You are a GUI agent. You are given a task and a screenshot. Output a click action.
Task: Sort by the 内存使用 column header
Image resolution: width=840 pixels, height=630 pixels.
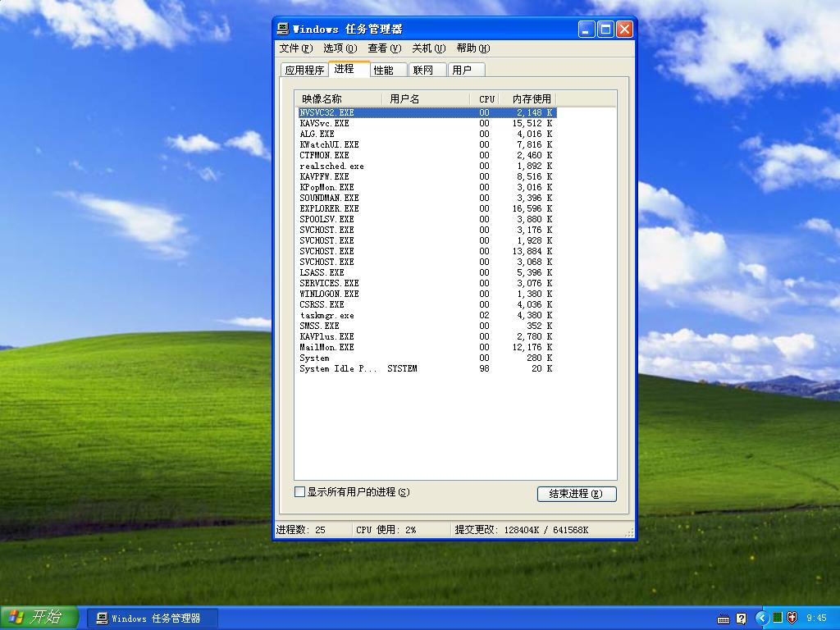coord(528,99)
